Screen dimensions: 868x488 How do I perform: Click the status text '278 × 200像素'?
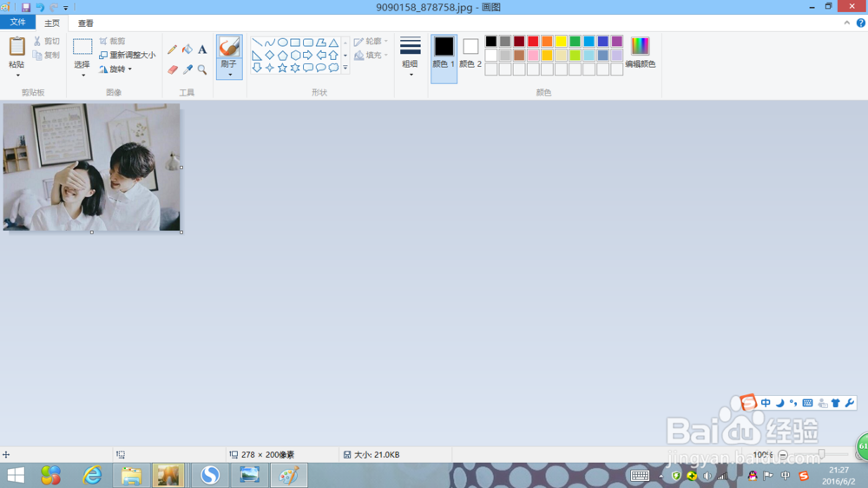pos(268,455)
